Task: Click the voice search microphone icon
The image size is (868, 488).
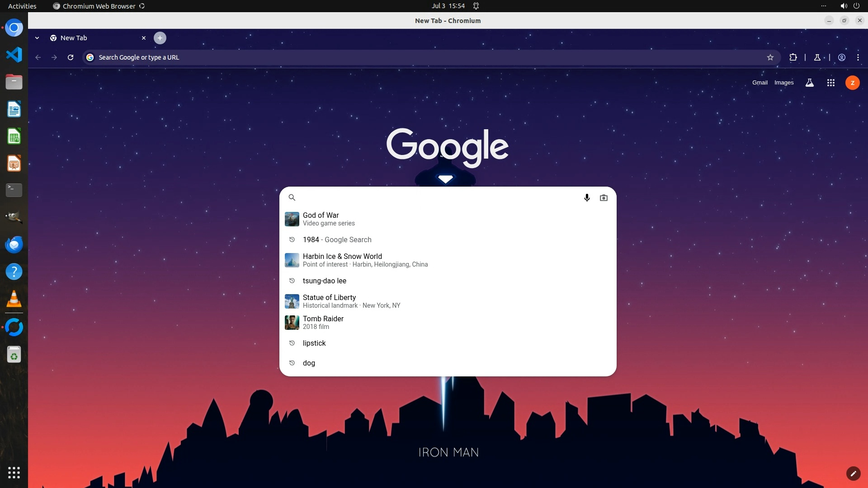Action: click(587, 197)
